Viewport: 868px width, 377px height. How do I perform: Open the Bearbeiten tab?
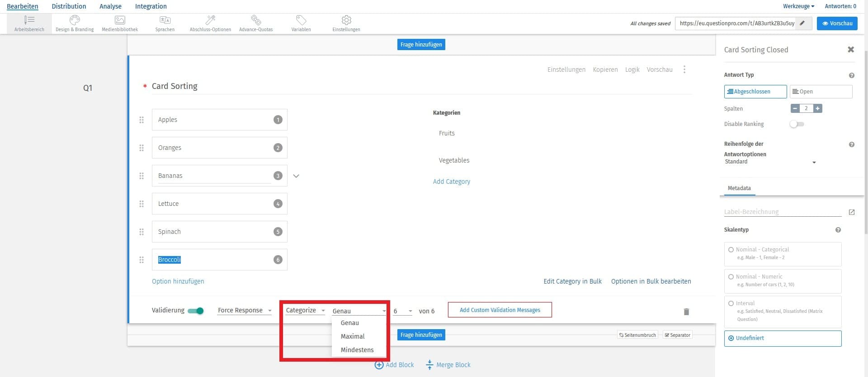23,6
